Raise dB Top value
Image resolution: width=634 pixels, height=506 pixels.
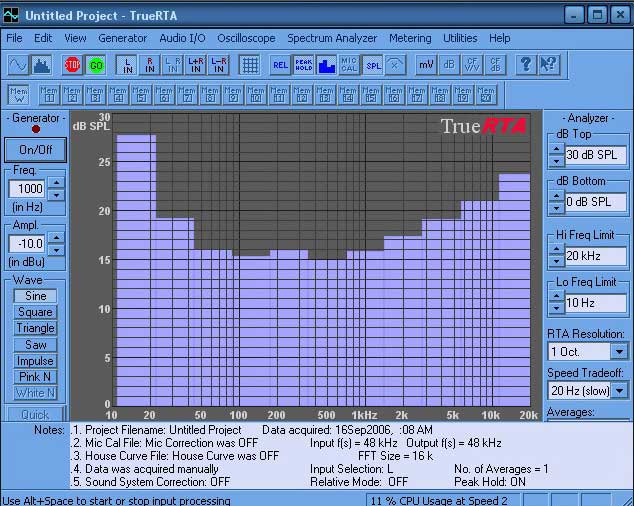pos(557,149)
